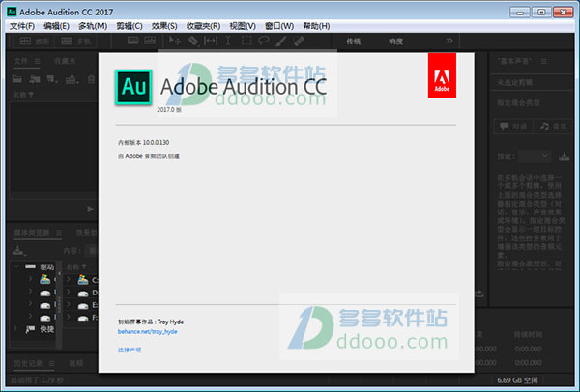Switch to the 收藏夹 panel tab

point(65,61)
